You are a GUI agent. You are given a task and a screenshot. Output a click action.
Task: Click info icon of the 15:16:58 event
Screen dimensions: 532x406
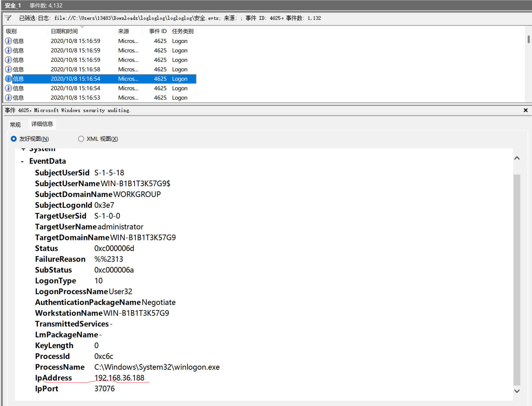[x=8, y=69]
